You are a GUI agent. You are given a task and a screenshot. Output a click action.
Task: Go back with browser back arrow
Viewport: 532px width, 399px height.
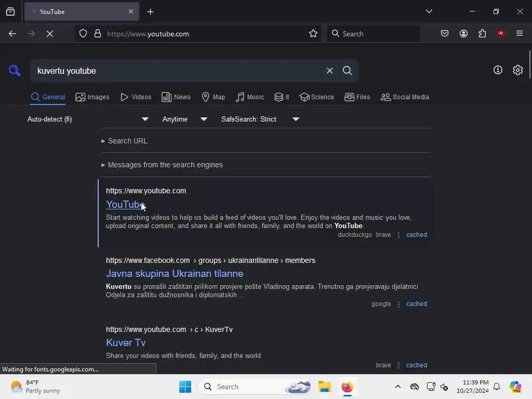(x=12, y=34)
